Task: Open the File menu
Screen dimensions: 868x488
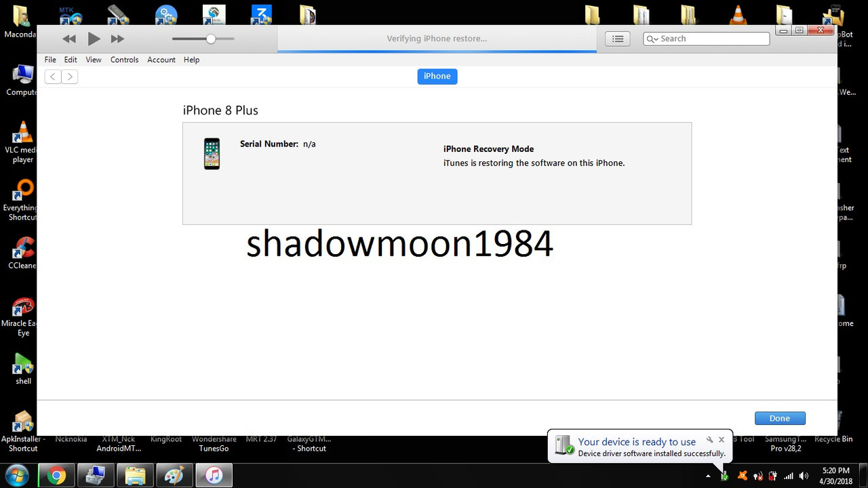Action: 50,60
